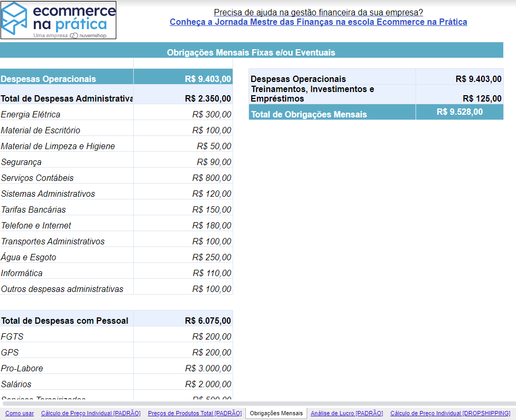Click the Total de Despesas com Pessoal header
This screenshot has width=516, height=420.
coord(67,318)
